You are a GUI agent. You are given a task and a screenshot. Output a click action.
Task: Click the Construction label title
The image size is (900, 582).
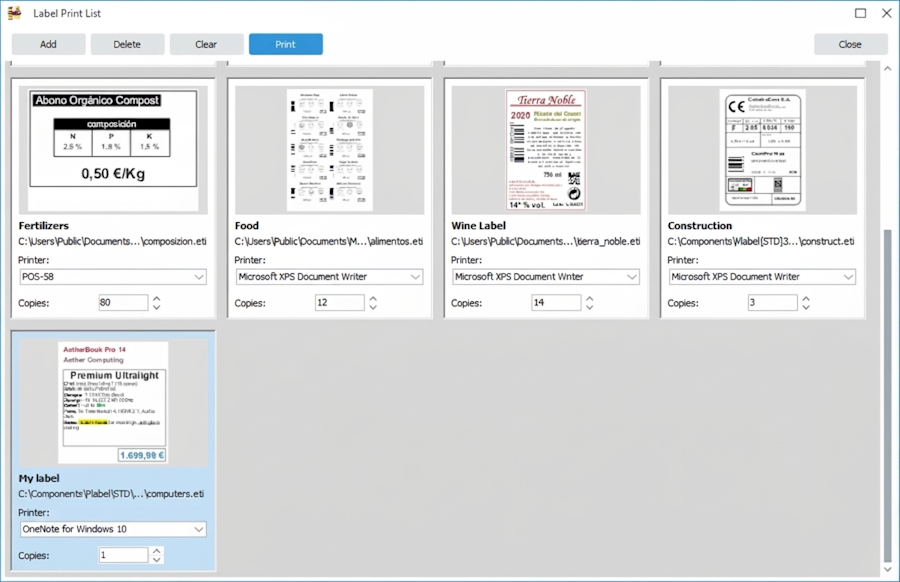(x=700, y=226)
